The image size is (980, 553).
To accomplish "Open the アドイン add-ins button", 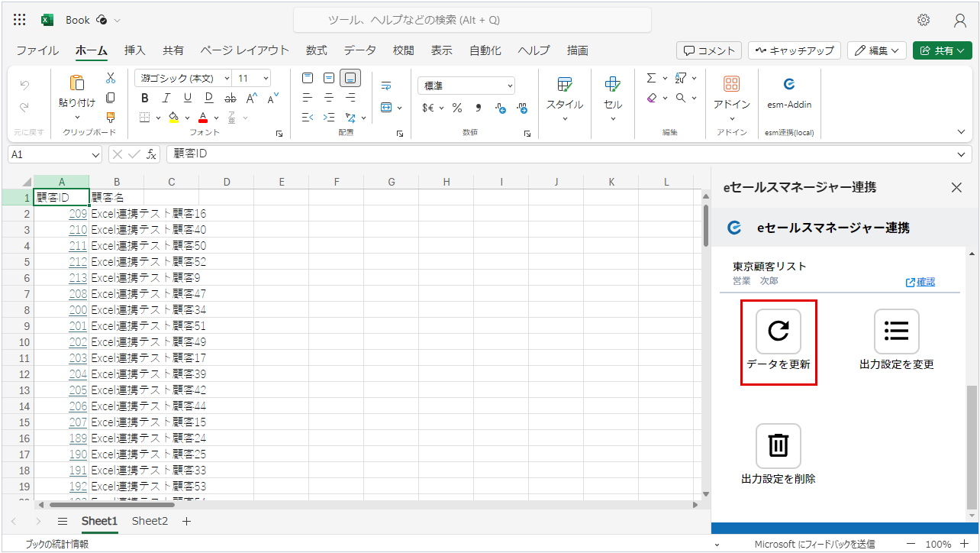I will (732, 98).
